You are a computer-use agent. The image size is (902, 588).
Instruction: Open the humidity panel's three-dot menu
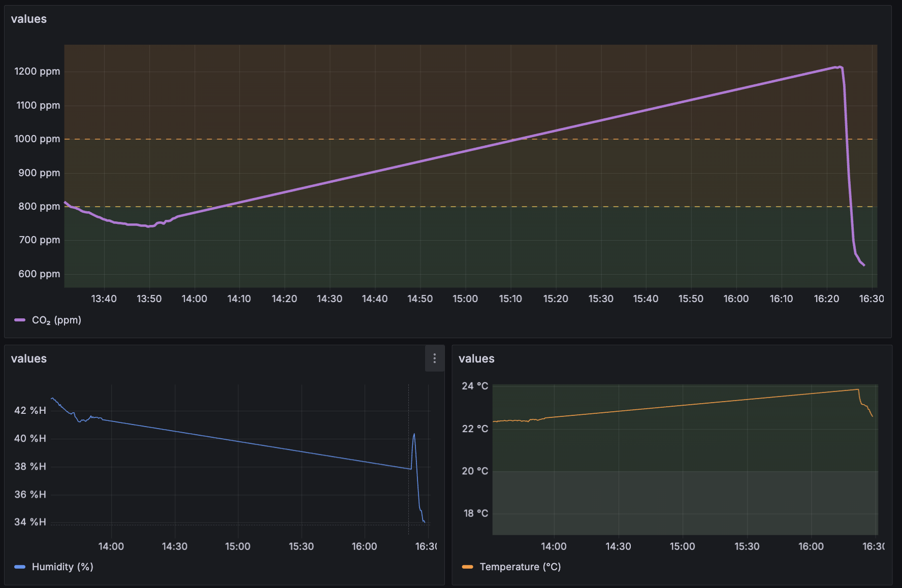coord(434,358)
